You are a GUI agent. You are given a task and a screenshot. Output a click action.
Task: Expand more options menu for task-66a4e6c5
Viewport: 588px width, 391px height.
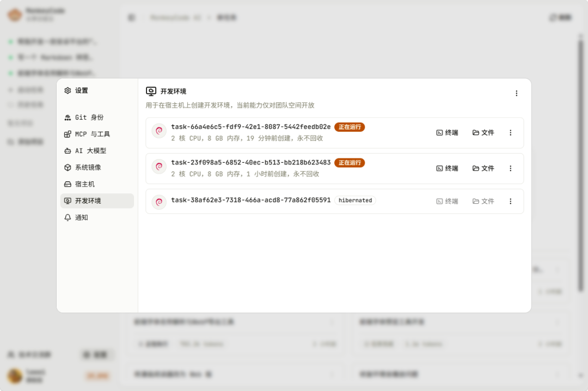(510, 133)
